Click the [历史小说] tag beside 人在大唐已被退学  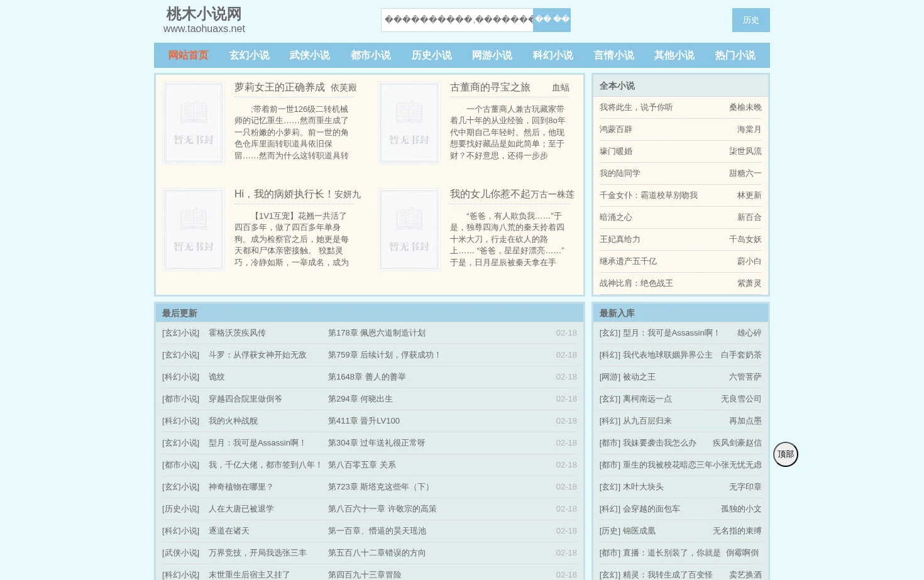[x=180, y=509]
